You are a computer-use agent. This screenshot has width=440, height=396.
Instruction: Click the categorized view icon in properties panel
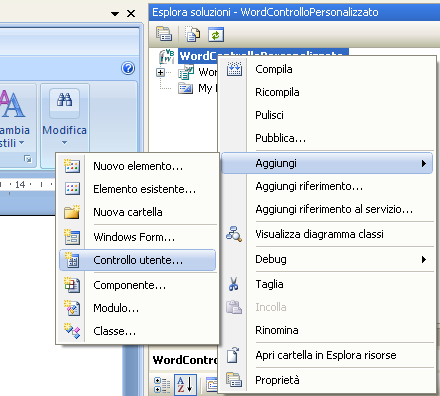click(x=162, y=385)
